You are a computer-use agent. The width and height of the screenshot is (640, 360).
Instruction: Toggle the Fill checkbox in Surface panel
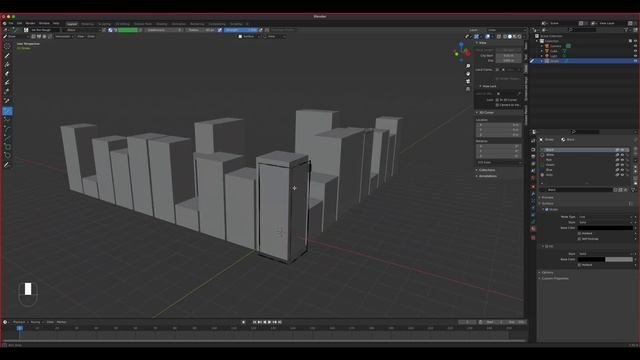547,247
